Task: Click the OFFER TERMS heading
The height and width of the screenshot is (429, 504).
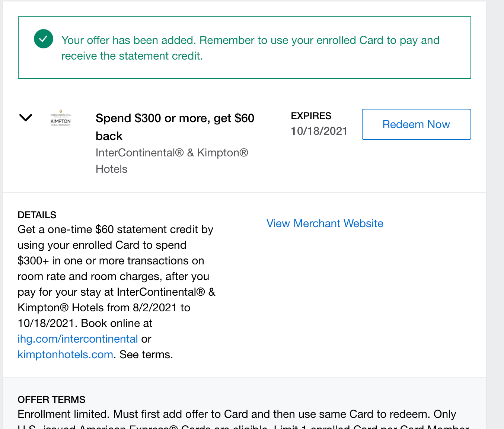Action: [x=51, y=400]
